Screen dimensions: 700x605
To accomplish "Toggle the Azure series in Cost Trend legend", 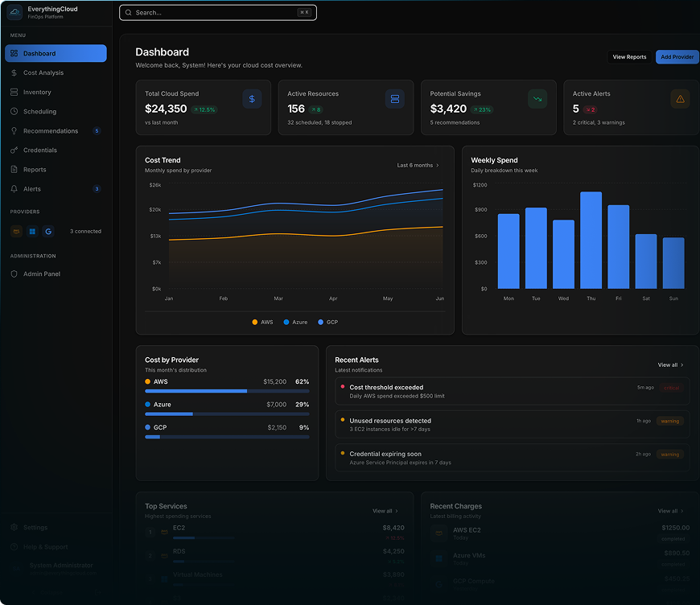I will point(294,322).
